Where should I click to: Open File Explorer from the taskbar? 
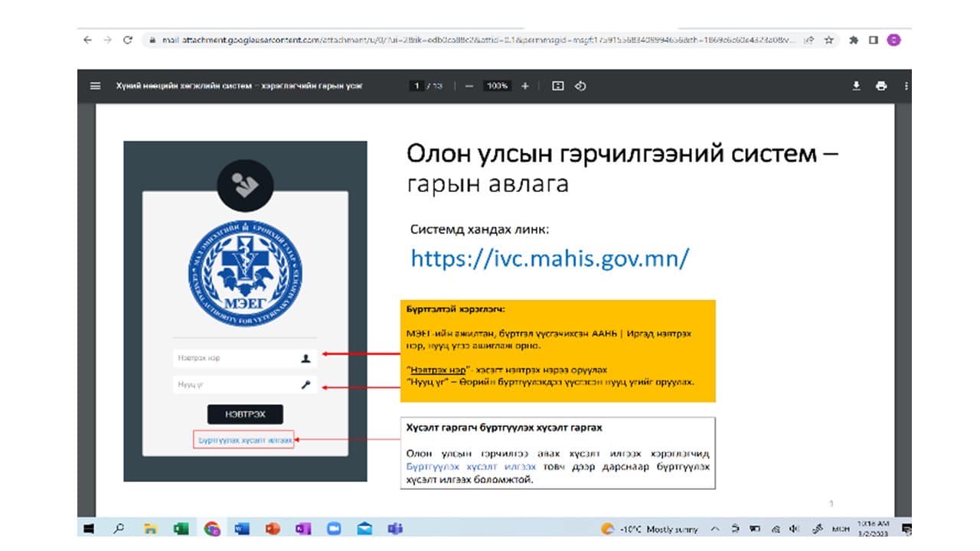(x=151, y=528)
